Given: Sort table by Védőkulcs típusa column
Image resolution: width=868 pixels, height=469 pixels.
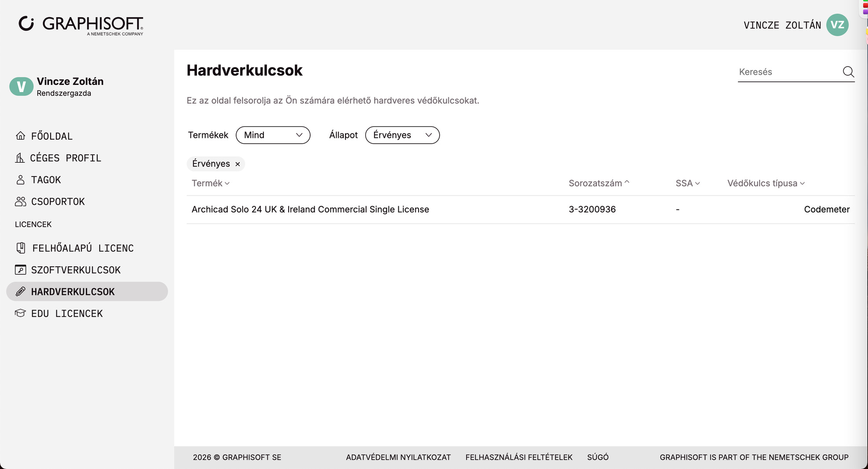Looking at the screenshot, I should pyautogui.click(x=766, y=183).
